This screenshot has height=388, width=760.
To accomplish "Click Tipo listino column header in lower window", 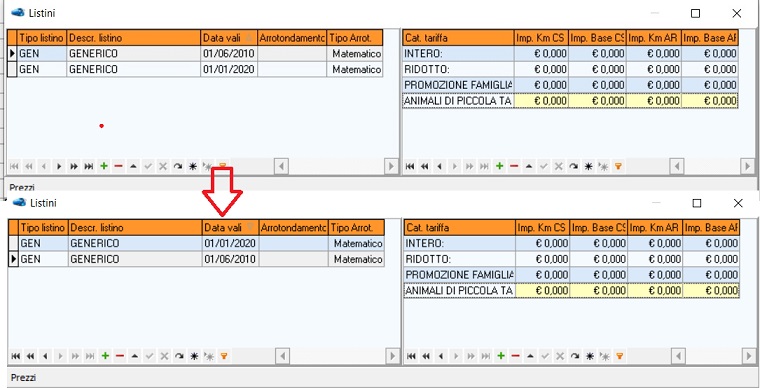I will point(44,228).
